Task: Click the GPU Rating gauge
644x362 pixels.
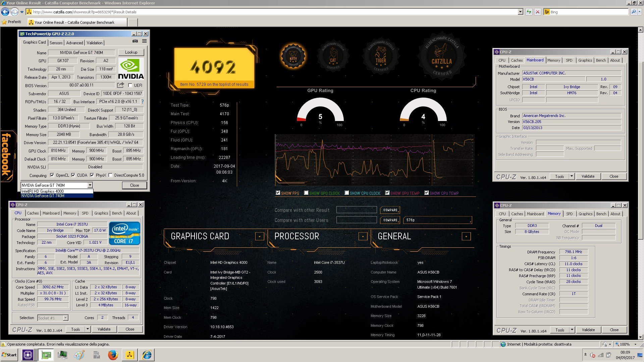Action: click(320, 110)
